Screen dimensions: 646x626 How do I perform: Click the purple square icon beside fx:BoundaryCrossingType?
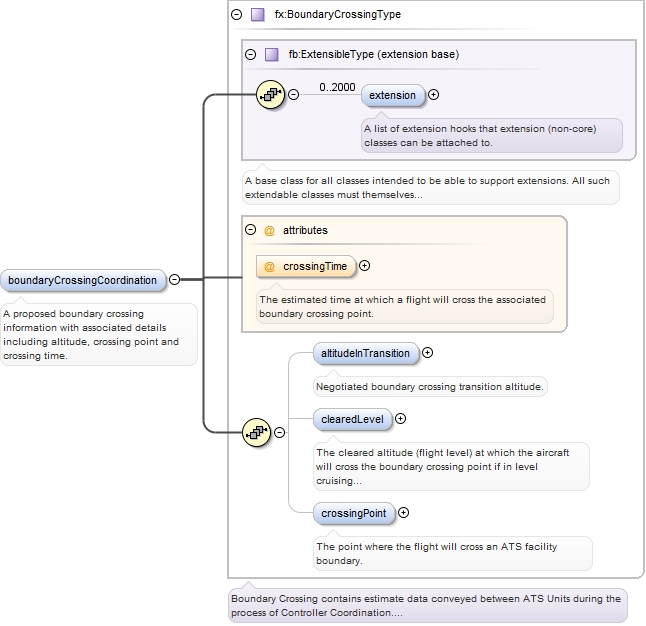257,15
